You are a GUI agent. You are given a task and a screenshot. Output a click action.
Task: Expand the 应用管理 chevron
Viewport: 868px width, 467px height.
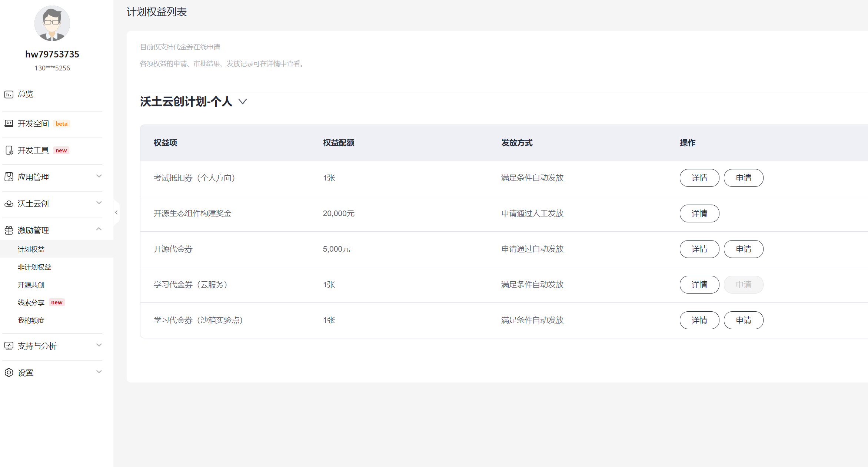[x=99, y=176]
